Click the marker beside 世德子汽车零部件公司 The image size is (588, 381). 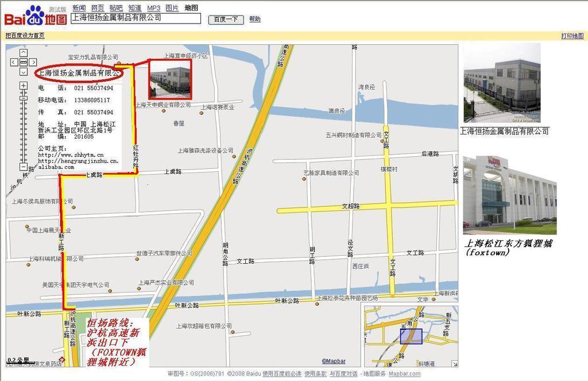click(x=137, y=259)
